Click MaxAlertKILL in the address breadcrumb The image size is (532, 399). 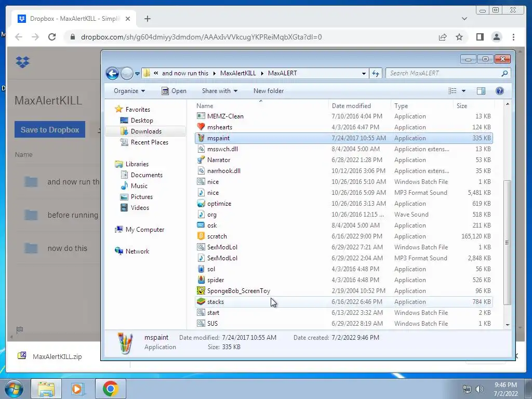[238, 73]
